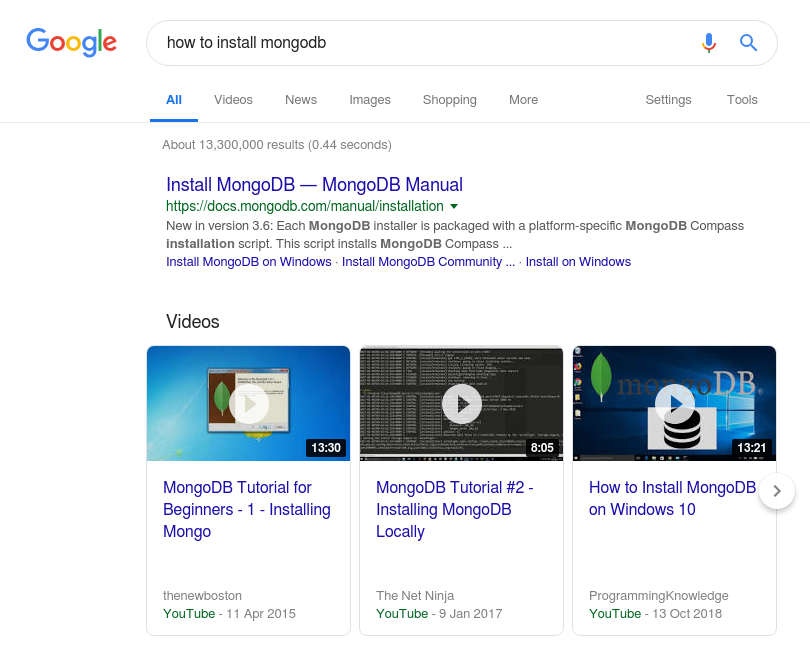Open 'Install MongoDB — MongoDB Manual' result
The height and width of the screenshot is (660, 810).
pos(314,184)
